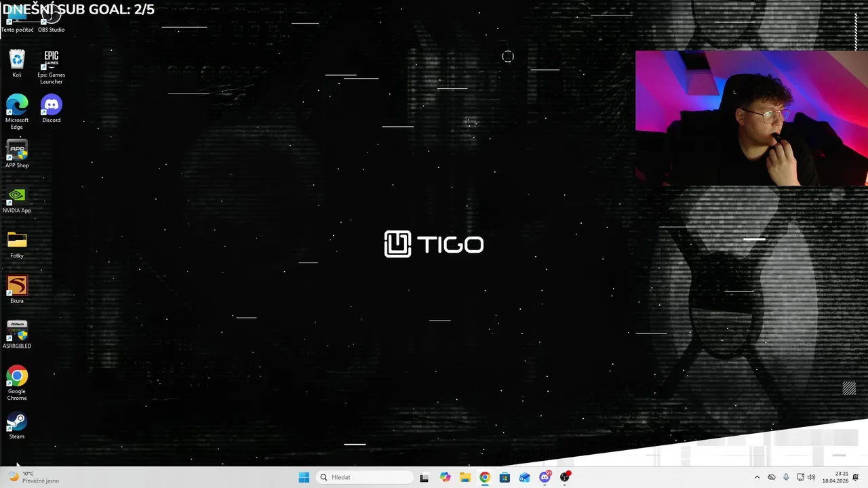Switch to Discord in the taskbar

545,477
